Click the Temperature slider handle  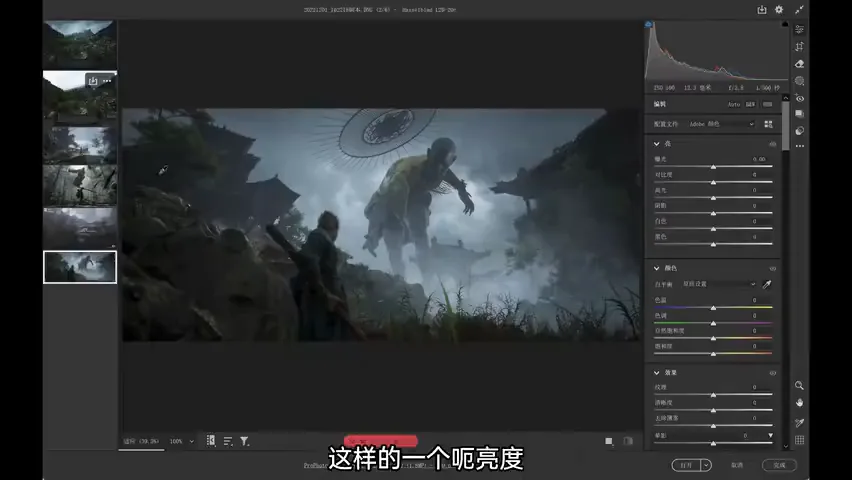(713, 308)
